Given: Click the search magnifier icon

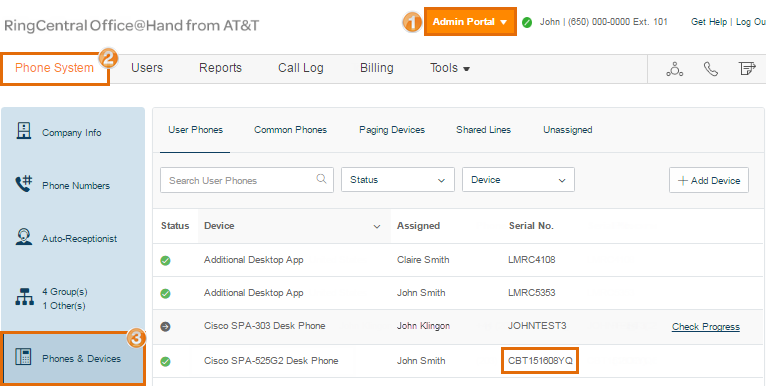Looking at the screenshot, I should point(321,179).
